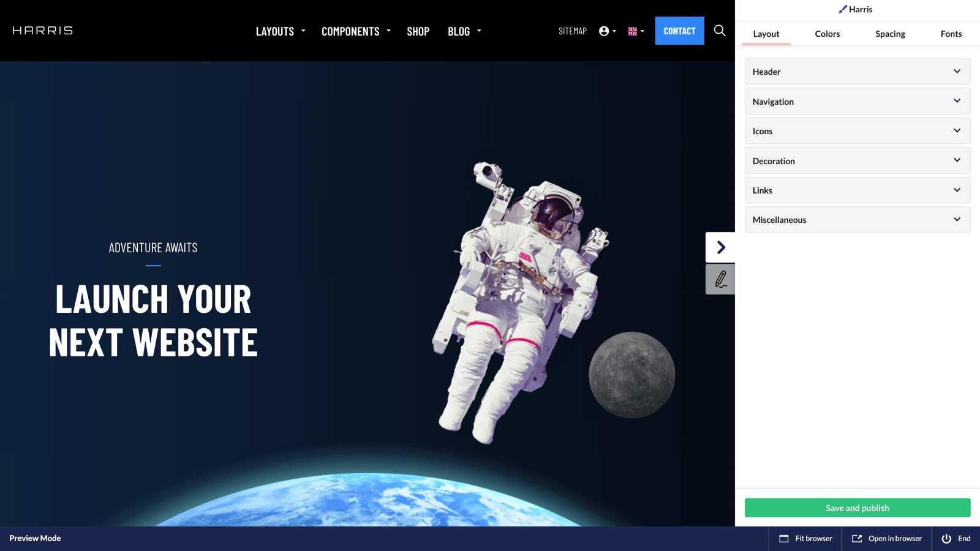The width and height of the screenshot is (980, 551).
Task: Expand the Icons section
Action: pos(857,131)
